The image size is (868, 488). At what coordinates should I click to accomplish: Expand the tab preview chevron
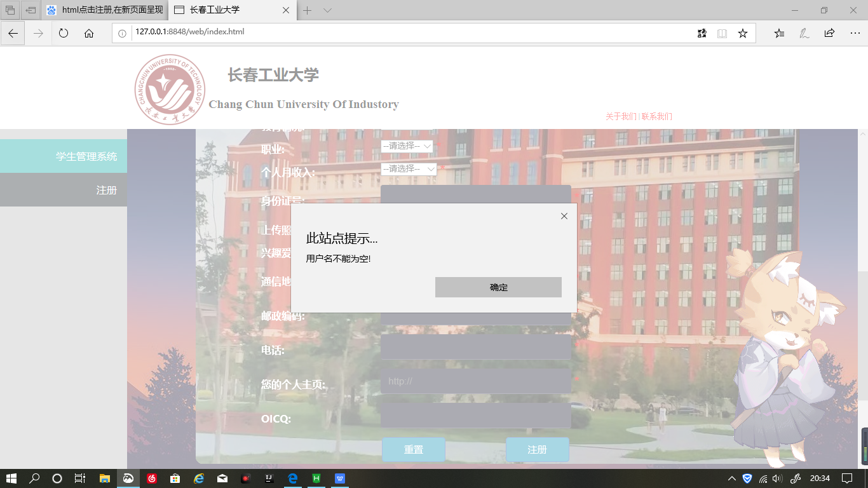327,10
